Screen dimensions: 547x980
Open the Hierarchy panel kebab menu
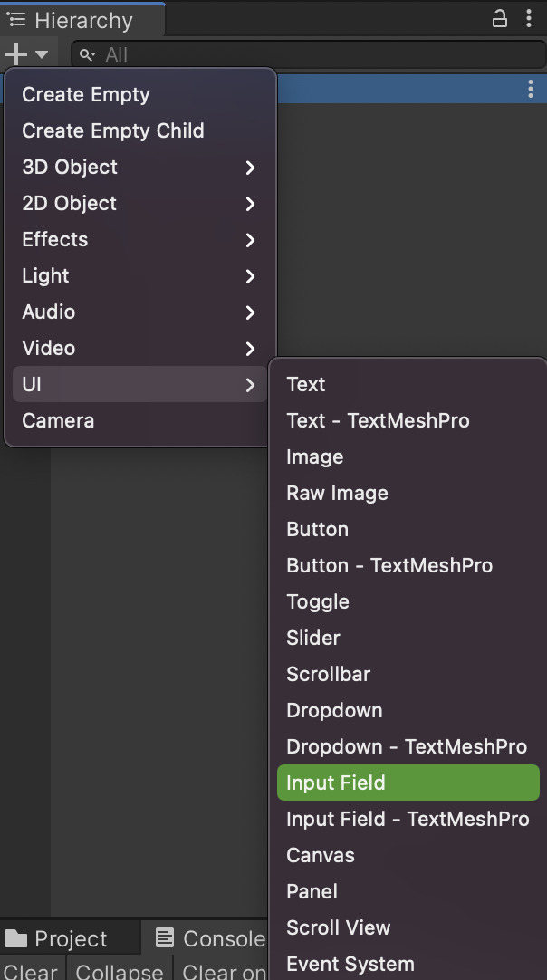click(x=529, y=19)
